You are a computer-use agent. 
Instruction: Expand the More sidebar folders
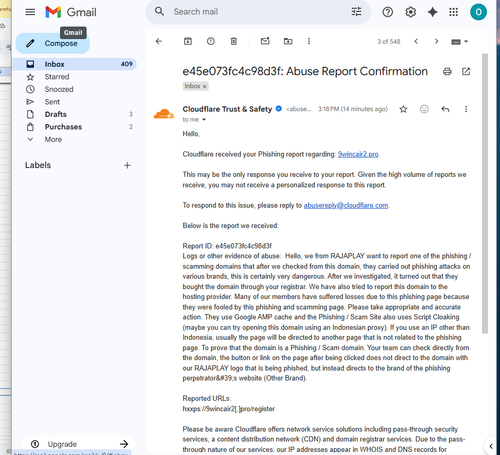click(x=53, y=139)
